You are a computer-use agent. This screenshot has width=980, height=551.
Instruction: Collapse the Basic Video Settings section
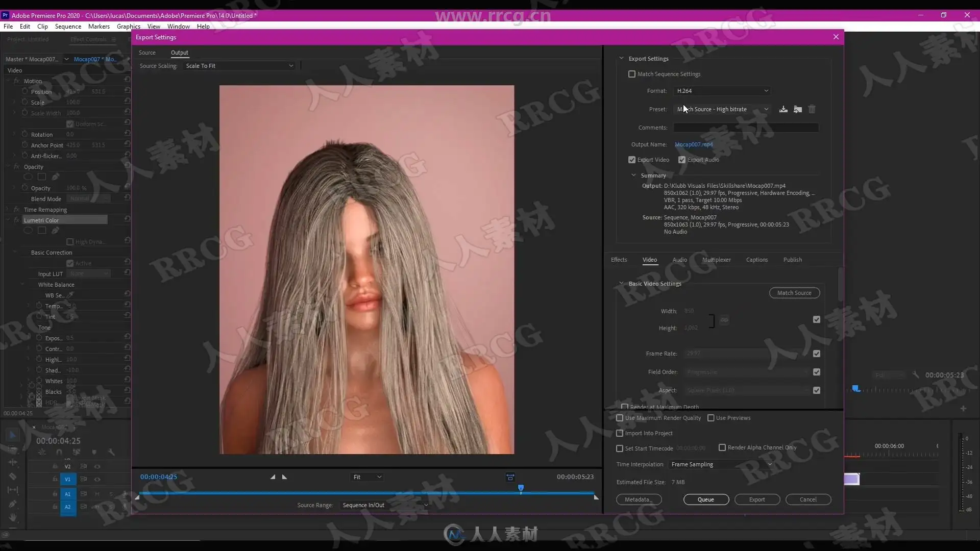coord(621,283)
